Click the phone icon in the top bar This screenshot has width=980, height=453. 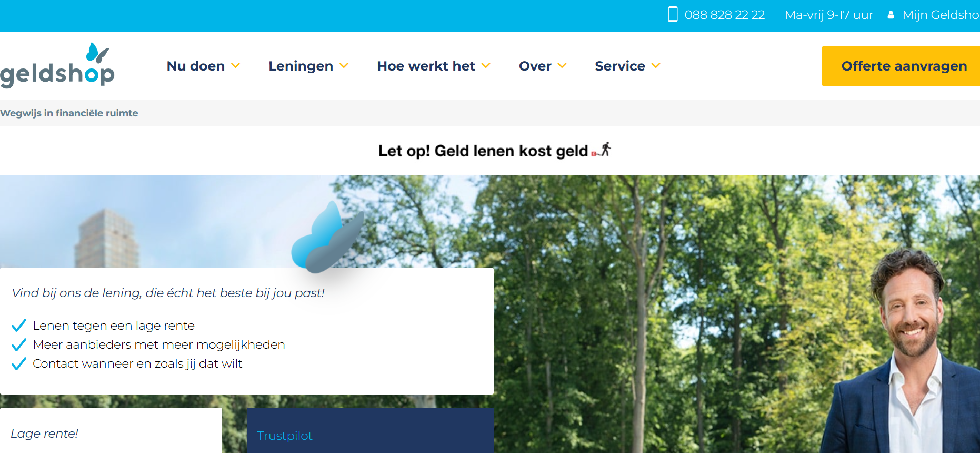673,14
